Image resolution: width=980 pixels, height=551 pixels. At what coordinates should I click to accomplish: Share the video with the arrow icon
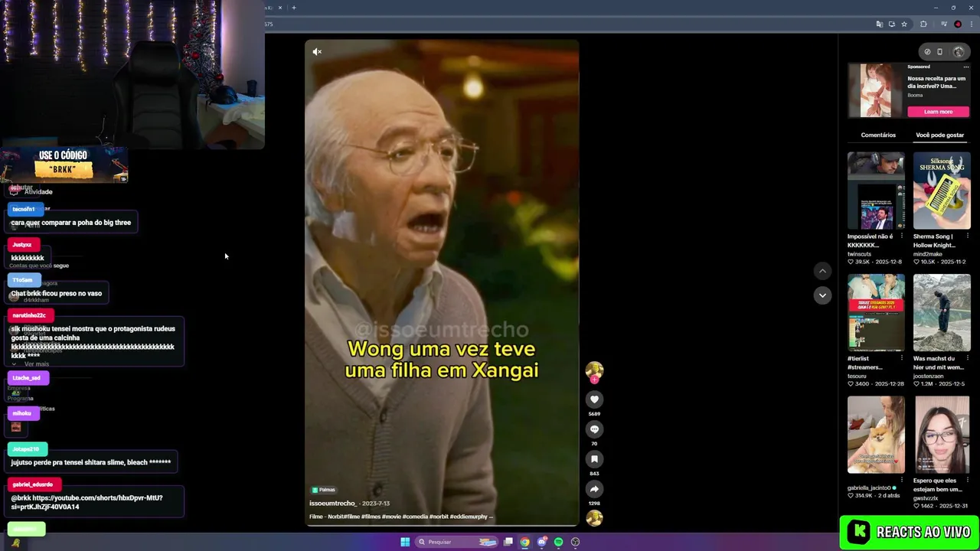(594, 489)
